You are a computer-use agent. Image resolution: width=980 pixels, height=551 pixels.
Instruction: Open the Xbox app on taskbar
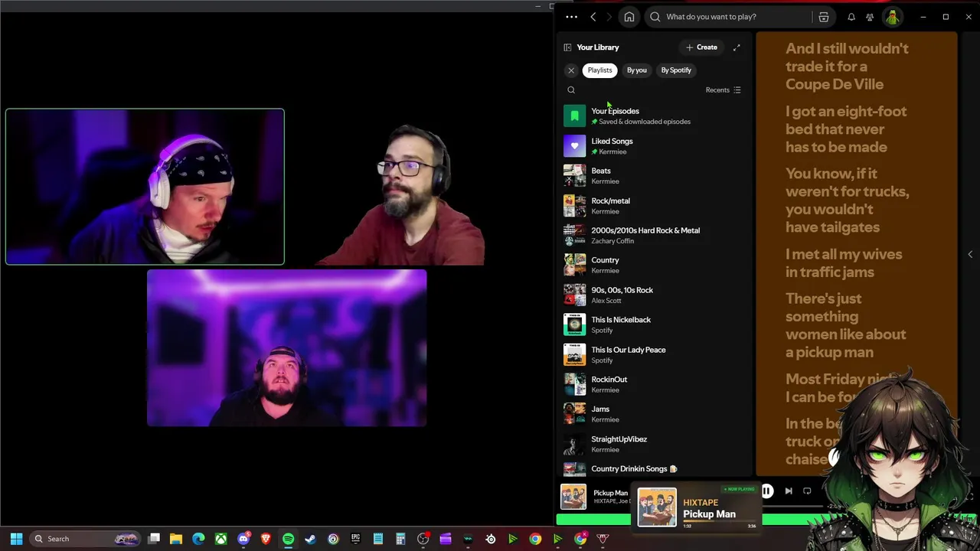pos(220,539)
